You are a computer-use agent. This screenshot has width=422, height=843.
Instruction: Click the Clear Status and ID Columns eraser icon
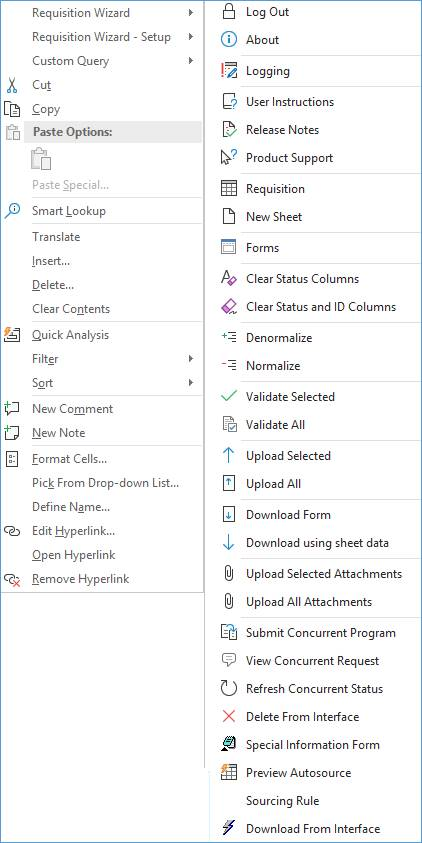[x=228, y=307]
